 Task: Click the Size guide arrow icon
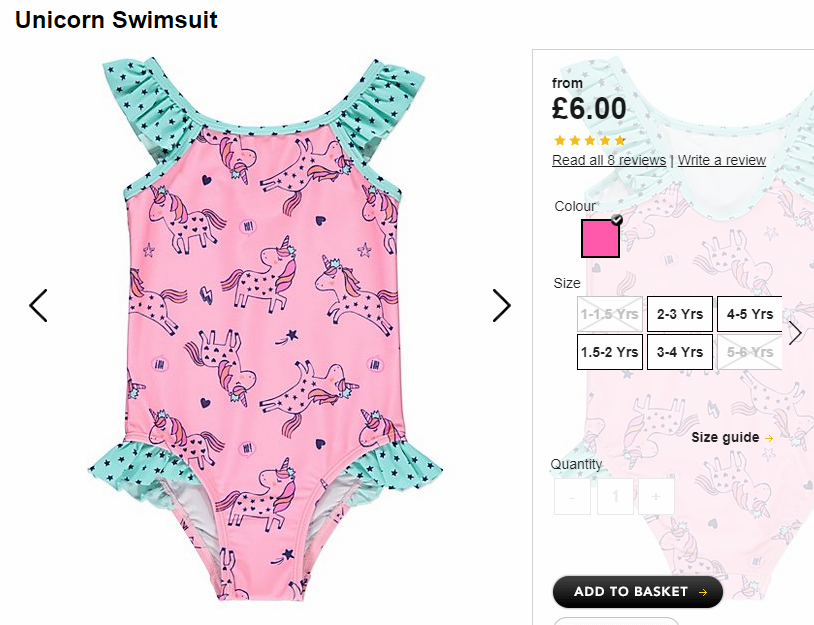point(769,438)
